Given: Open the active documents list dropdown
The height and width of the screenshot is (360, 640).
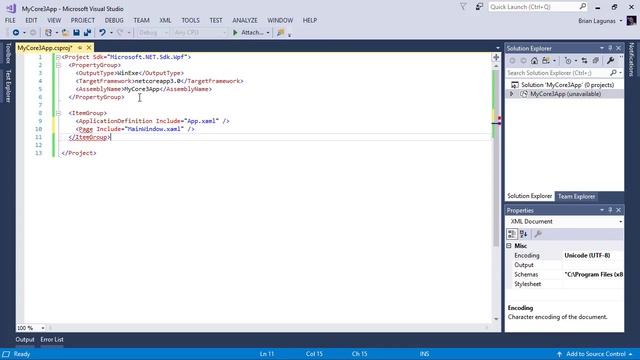Looking at the screenshot, I should coord(498,48).
